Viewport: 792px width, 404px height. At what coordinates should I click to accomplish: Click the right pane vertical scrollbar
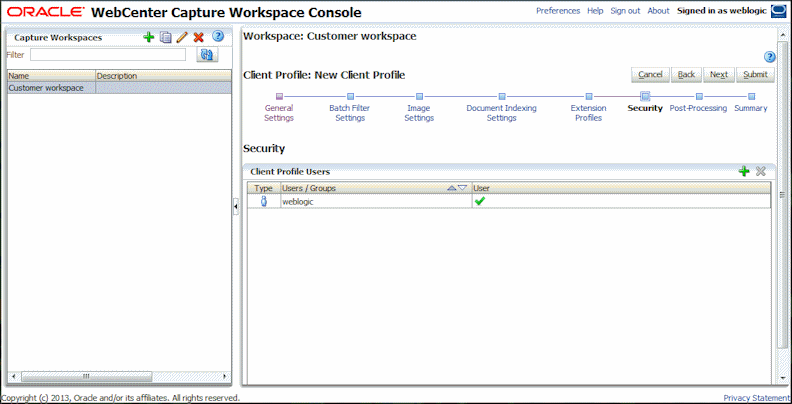point(782,194)
